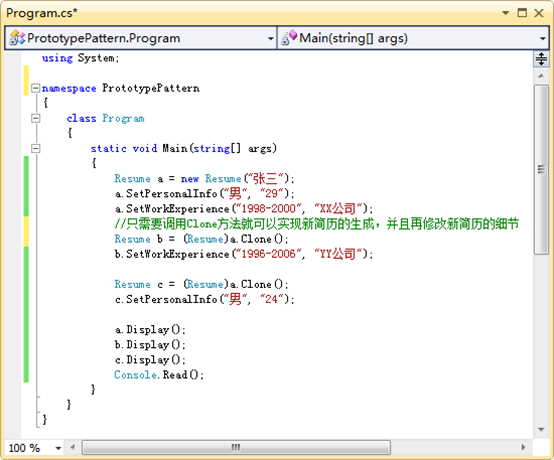Click the 'Console.Read();' line
The height and width of the screenshot is (460, 554).
(159, 375)
